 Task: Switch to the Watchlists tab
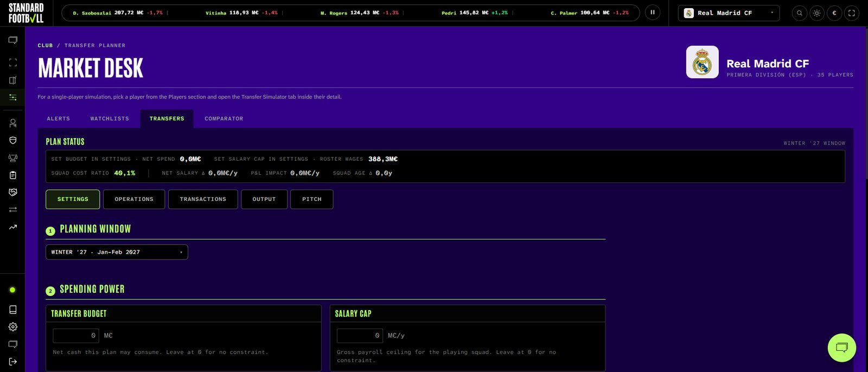click(110, 118)
